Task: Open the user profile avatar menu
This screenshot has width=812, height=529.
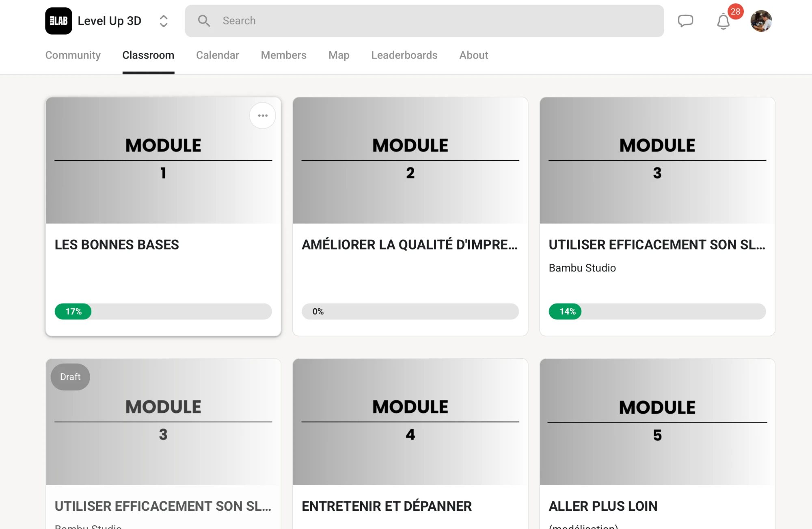Action: [761, 21]
